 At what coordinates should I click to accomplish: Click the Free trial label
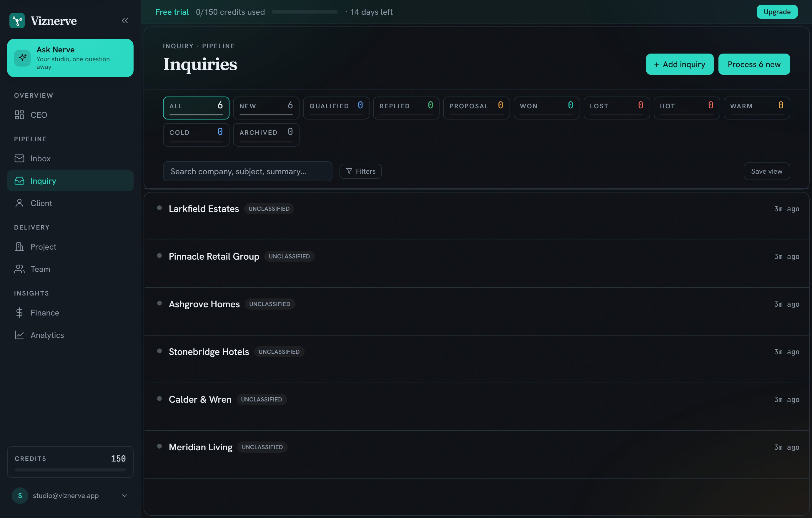[x=172, y=12]
